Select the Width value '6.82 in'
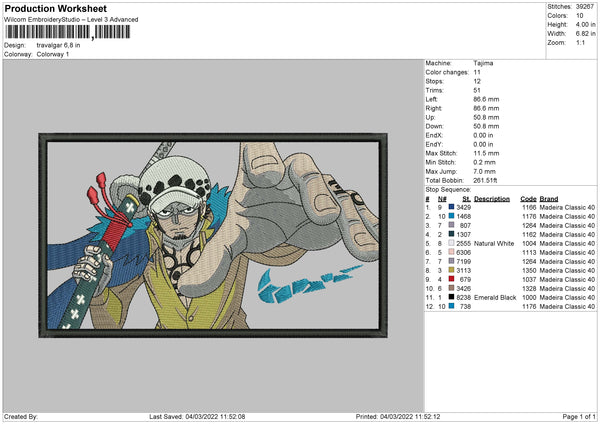 click(x=586, y=34)
